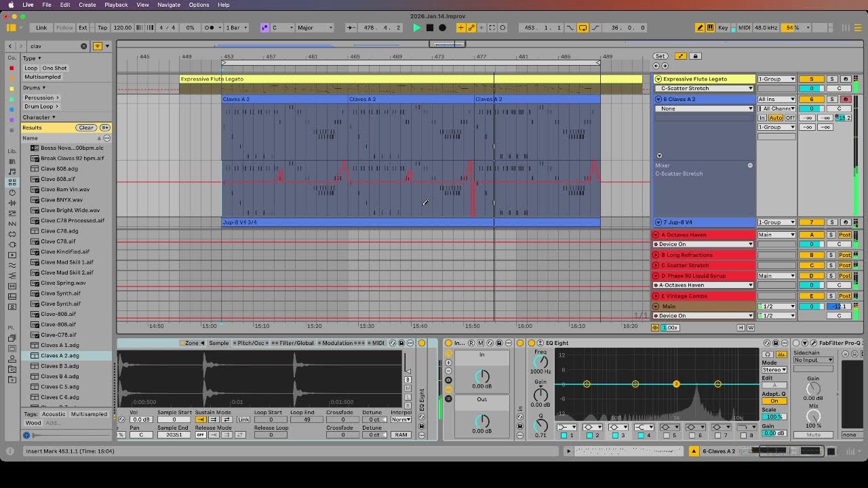The image size is (868, 488).
Task: Toggle the MIDI arrangement overdub plus icon
Action: (460, 28)
